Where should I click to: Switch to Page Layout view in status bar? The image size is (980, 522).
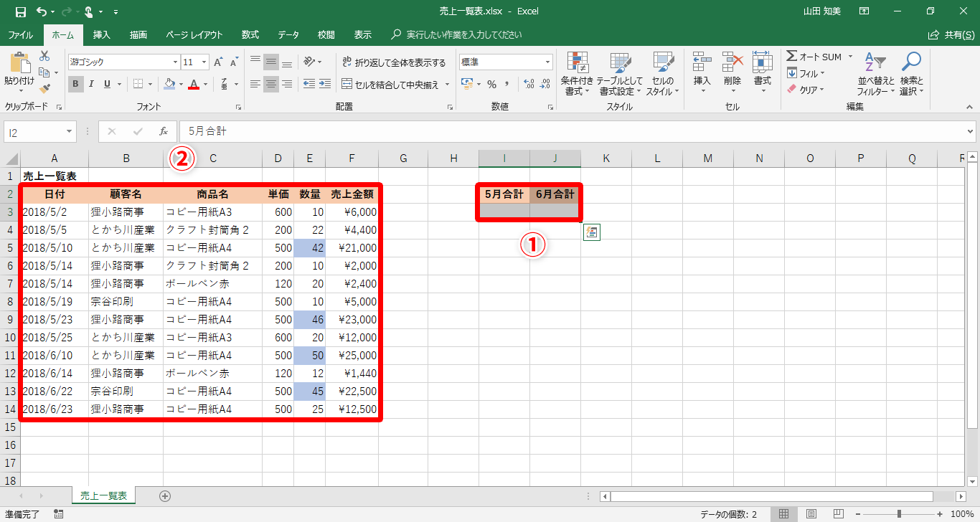pos(811,513)
